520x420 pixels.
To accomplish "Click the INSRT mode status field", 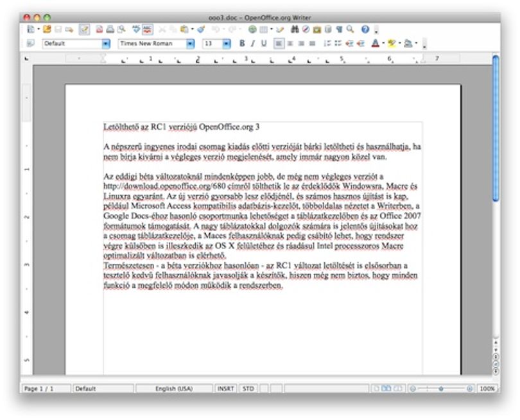I will [x=225, y=389].
